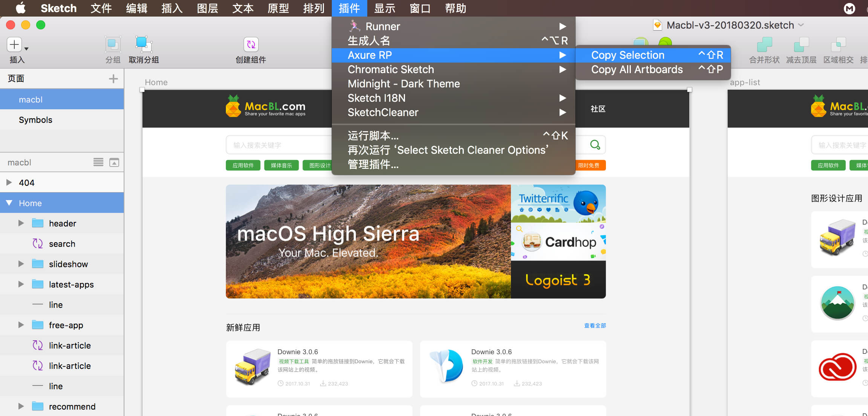This screenshot has height=416, width=868.
Task: Collapse the Home artboard
Action: (x=9, y=203)
